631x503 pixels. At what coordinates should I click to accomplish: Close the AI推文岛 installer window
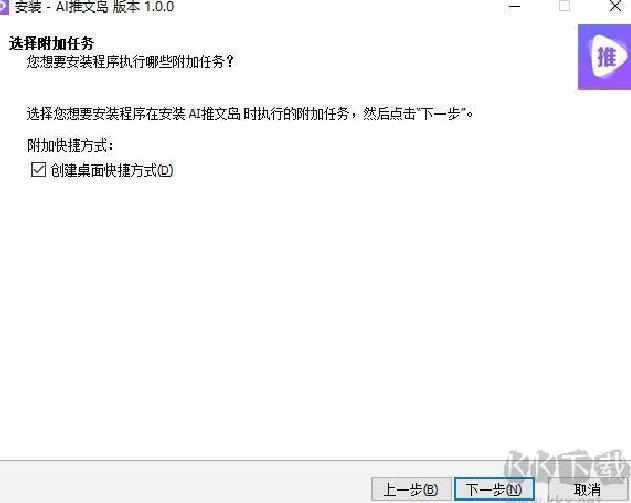coord(615,6)
